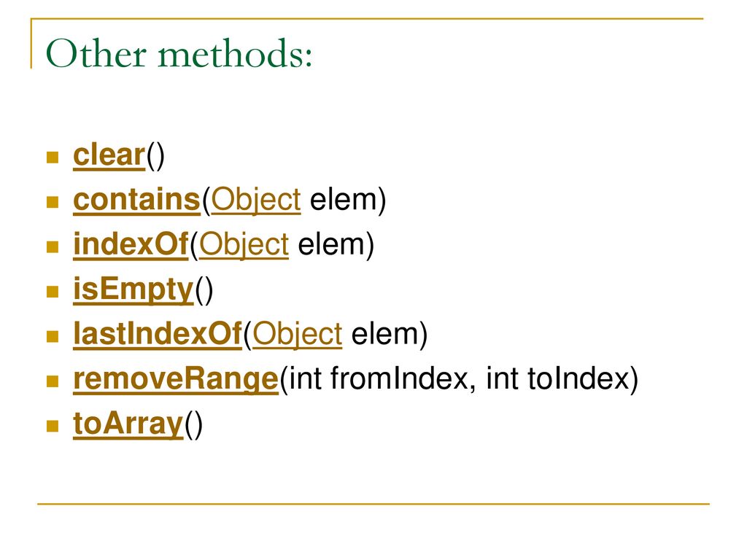Click the 'elem)' text after contains
Image resolution: width=747 pixels, height=560 pixels.
348,200
